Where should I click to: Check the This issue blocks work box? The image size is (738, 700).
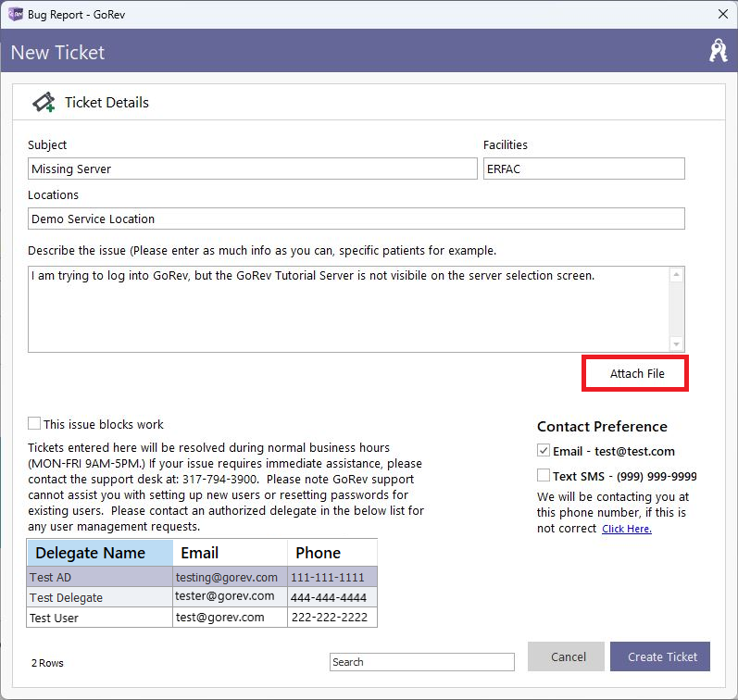click(x=34, y=423)
